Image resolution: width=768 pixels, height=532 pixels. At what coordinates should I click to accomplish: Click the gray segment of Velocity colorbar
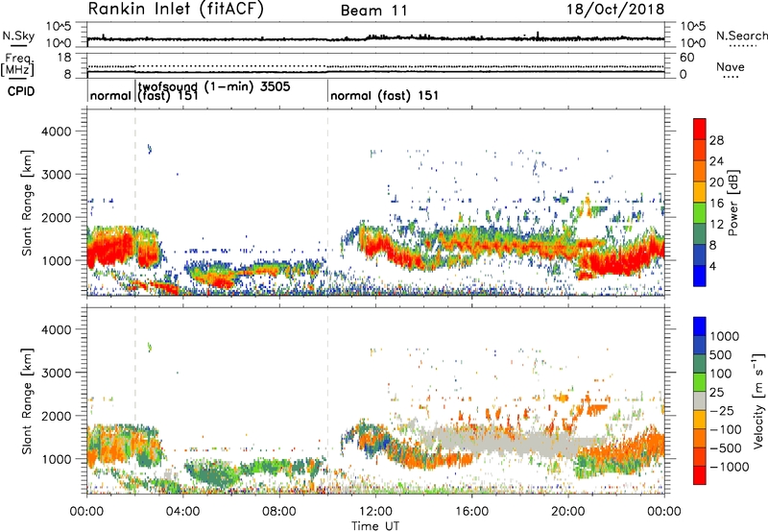(700, 400)
